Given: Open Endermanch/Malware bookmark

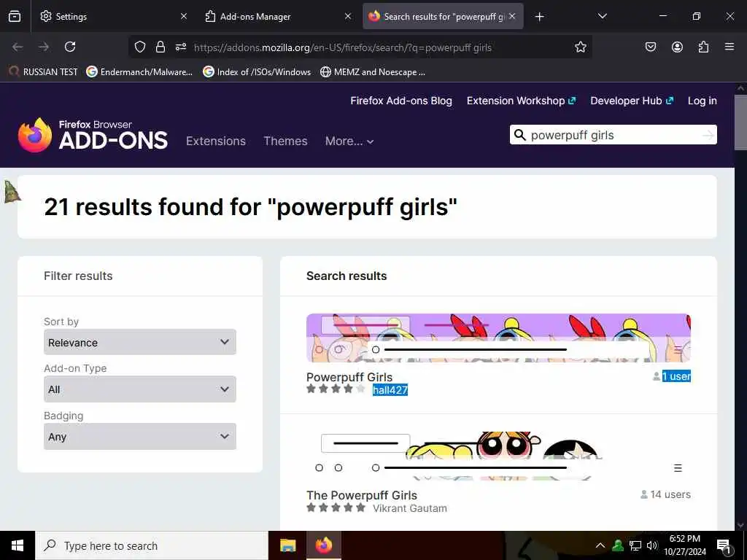Looking at the screenshot, I should tap(139, 72).
